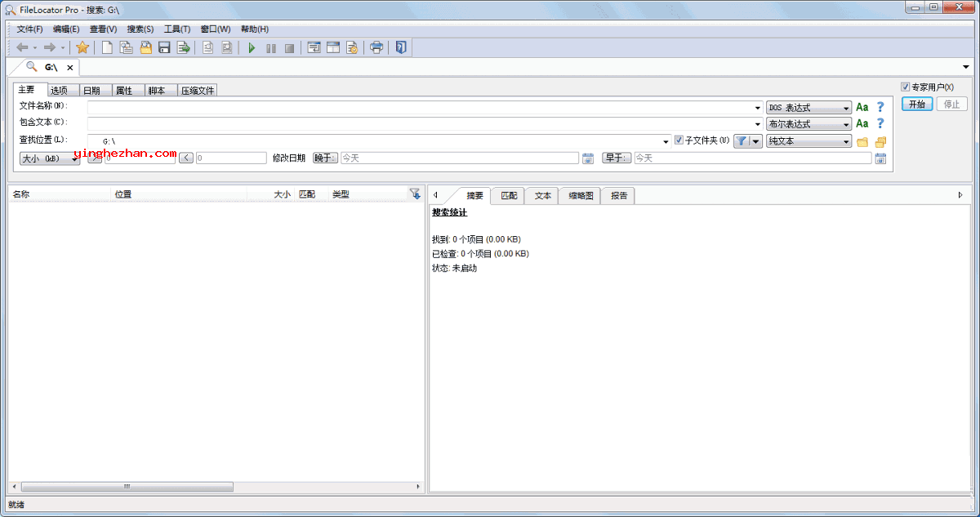Print using the printer toolbar icon

tap(376, 48)
